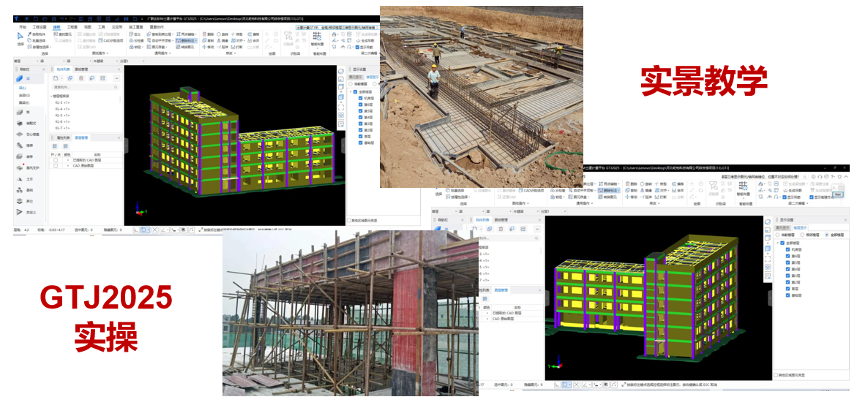Click 智能布置 grid icon in lower-right window
868x405 pixels.
point(743,186)
